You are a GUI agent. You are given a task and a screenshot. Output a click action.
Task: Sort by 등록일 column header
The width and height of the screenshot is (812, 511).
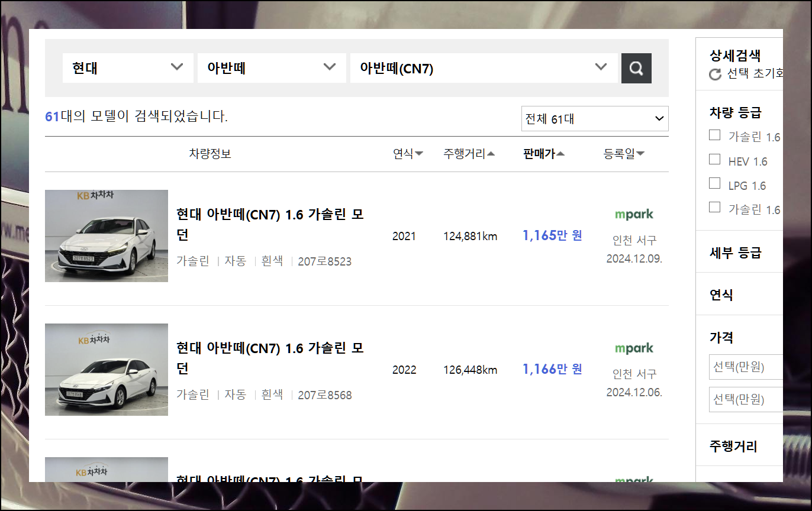[x=624, y=154]
